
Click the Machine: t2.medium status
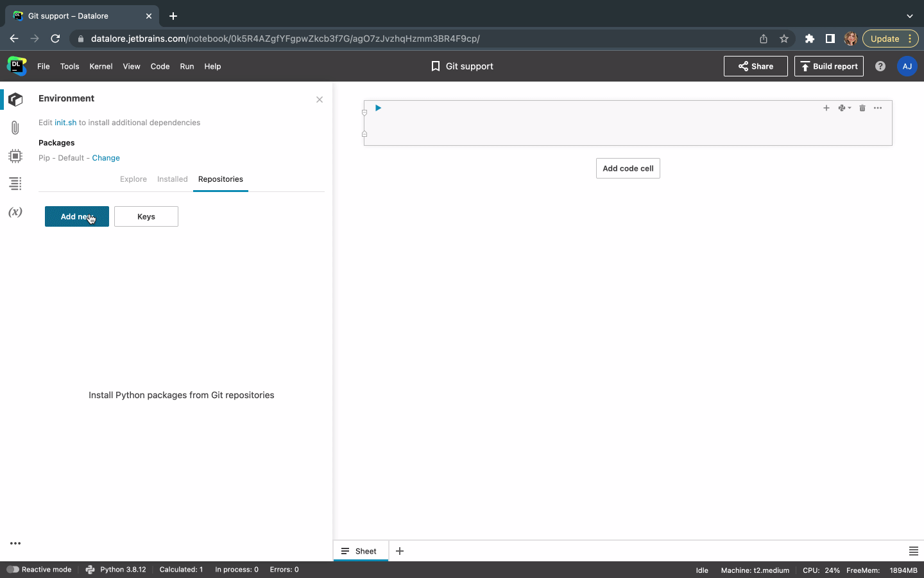click(x=755, y=570)
